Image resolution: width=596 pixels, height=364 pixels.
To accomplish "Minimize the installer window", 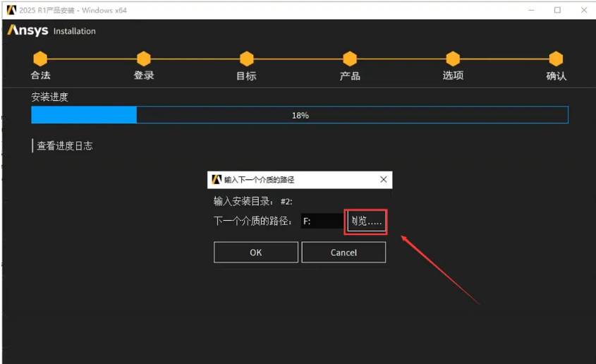I will [x=531, y=10].
